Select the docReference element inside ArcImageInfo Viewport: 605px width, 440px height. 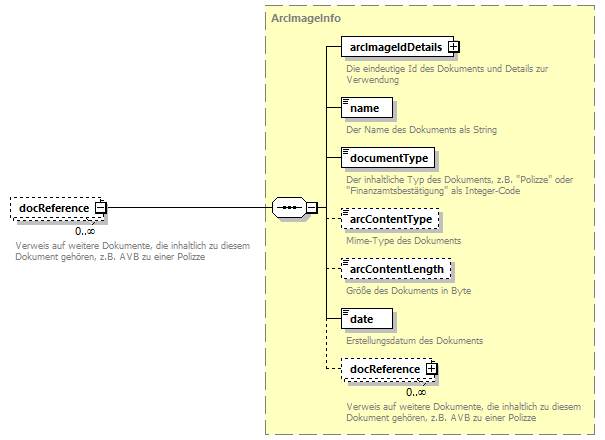[x=383, y=369]
